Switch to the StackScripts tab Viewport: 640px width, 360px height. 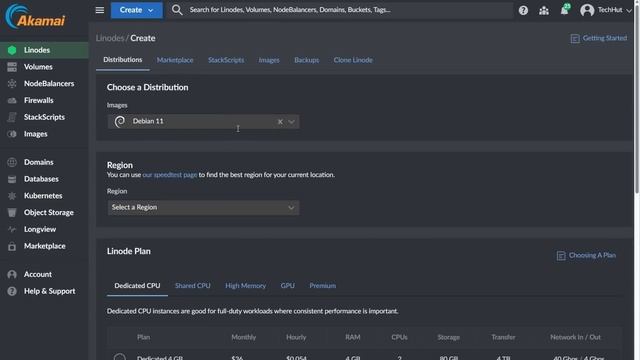226,60
